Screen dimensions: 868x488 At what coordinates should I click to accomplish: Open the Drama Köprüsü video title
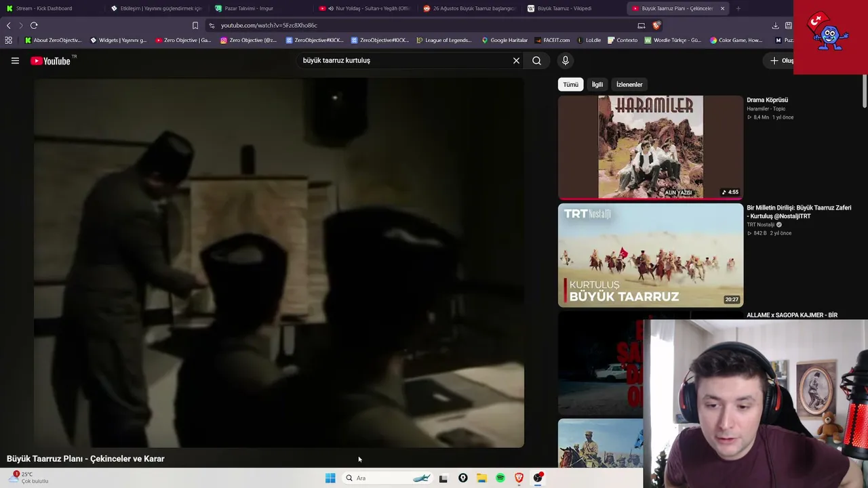coord(767,100)
